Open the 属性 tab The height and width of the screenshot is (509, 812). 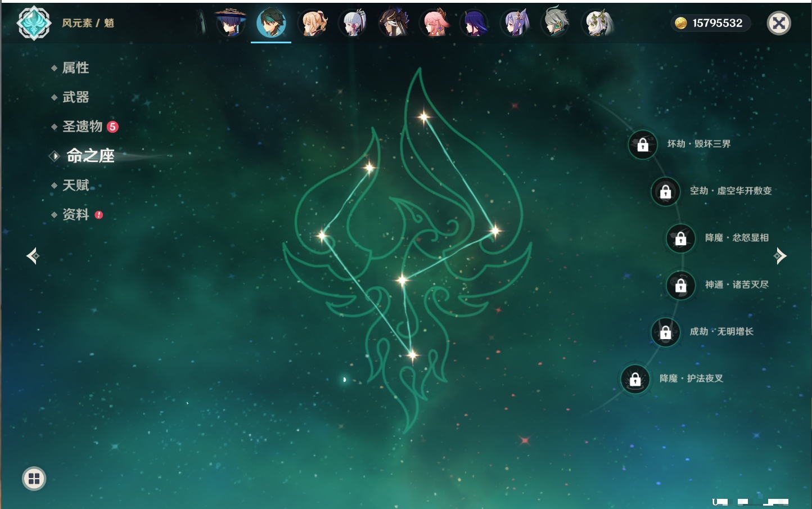pyautogui.click(x=75, y=68)
